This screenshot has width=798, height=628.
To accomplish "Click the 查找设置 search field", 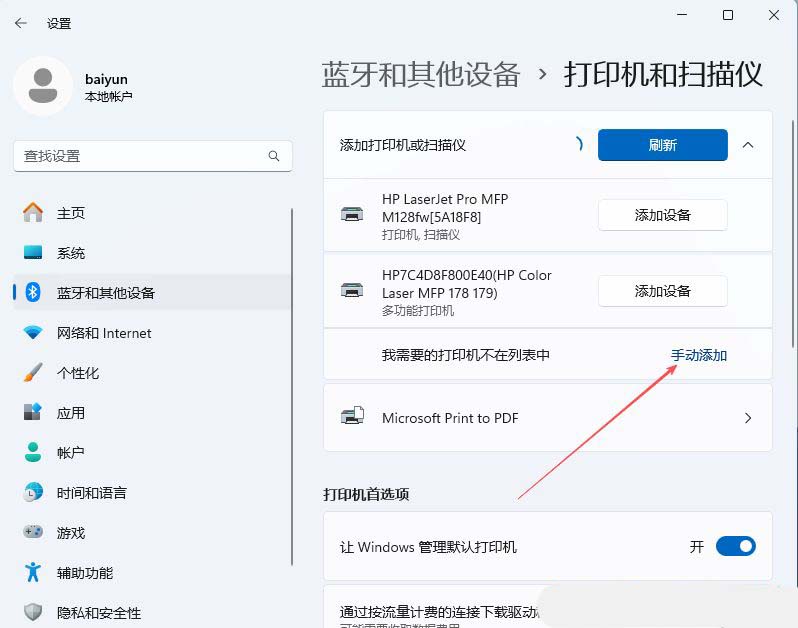I will pos(153,156).
